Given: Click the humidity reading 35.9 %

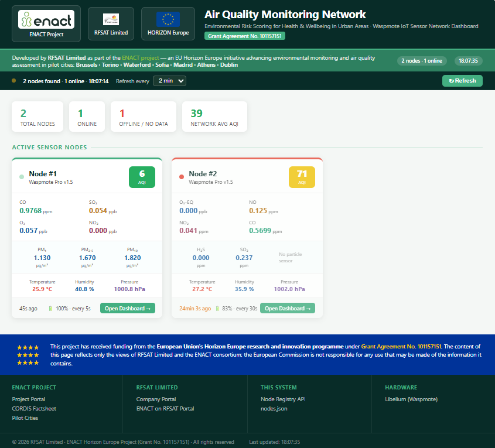Looking at the screenshot, I should click(244, 289).
